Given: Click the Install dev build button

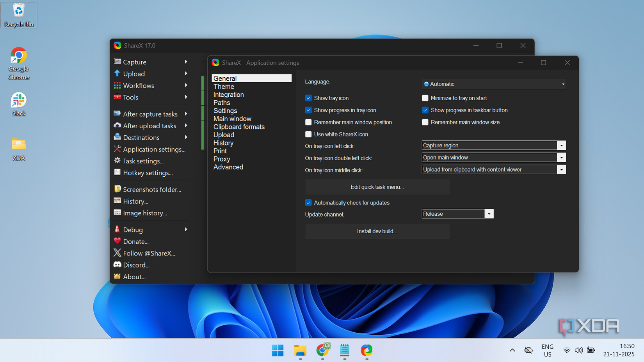Looking at the screenshot, I should coord(377,231).
